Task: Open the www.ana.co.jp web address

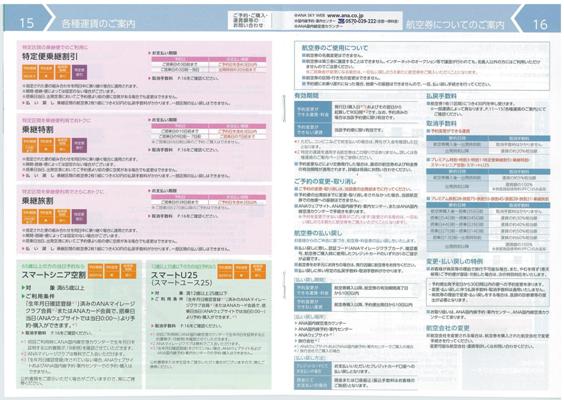Action: [x=345, y=15]
